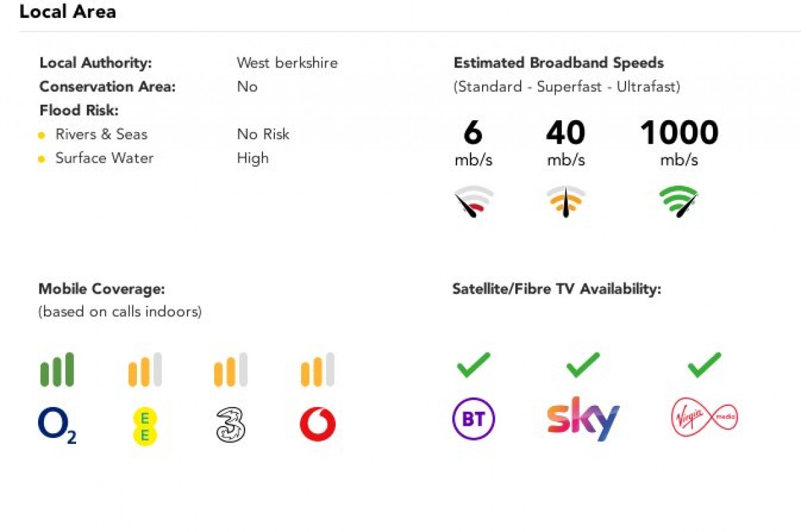Select the Virgin Media logo
The width and height of the screenshot is (801, 532).
[x=704, y=419]
